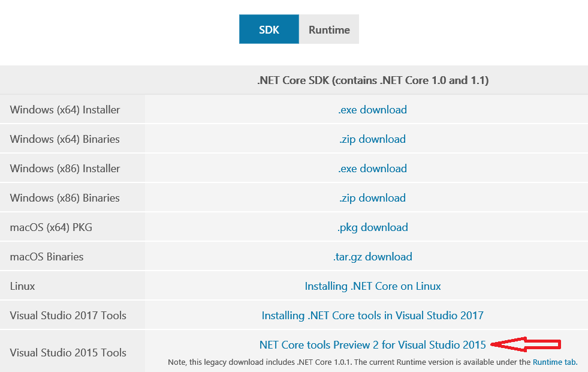588x372 pixels.
Task: Click the .NET Core SDK table header
Action: (x=372, y=80)
